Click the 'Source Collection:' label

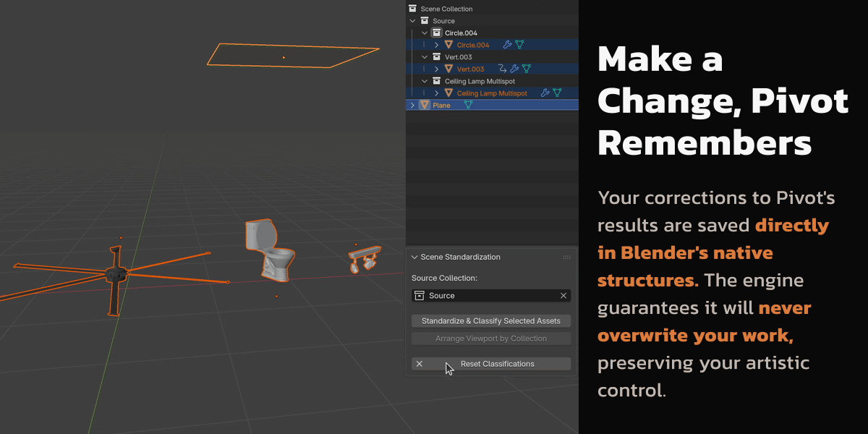point(444,278)
